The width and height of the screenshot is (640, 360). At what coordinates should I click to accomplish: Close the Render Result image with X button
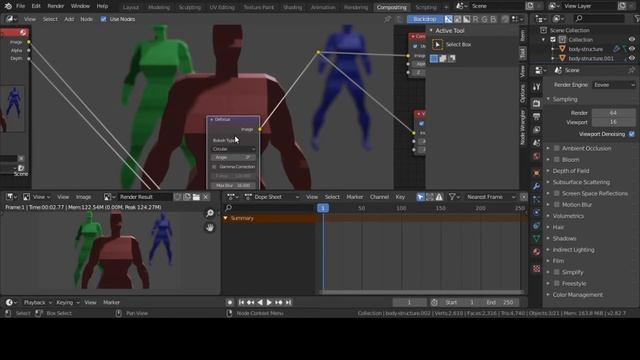pyautogui.click(x=206, y=197)
